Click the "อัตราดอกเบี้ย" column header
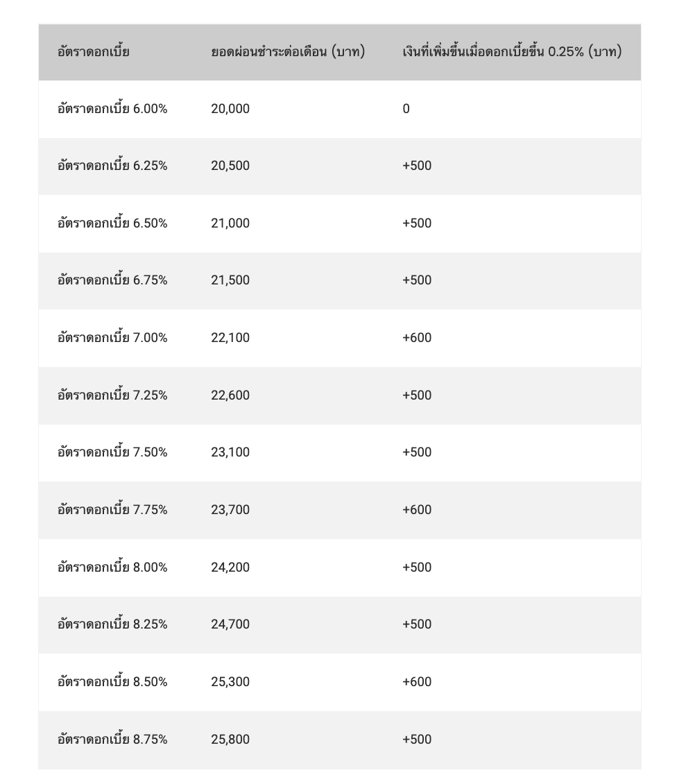The height and width of the screenshot is (784, 695). pos(94,52)
